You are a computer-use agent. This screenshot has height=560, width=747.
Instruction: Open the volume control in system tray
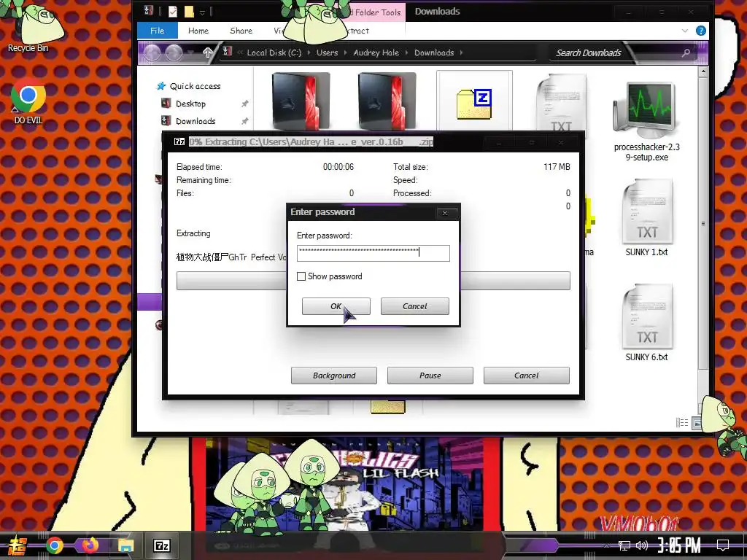pyautogui.click(x=642, y=545)
